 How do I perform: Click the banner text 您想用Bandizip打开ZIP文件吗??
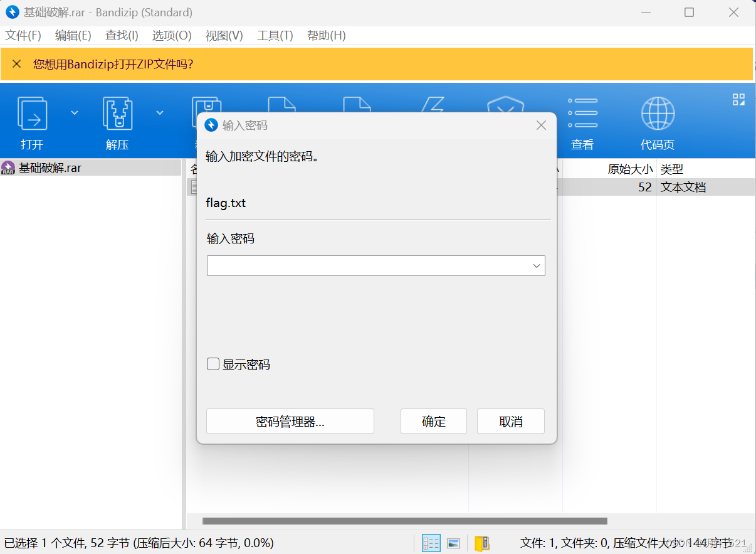(113, 64)
